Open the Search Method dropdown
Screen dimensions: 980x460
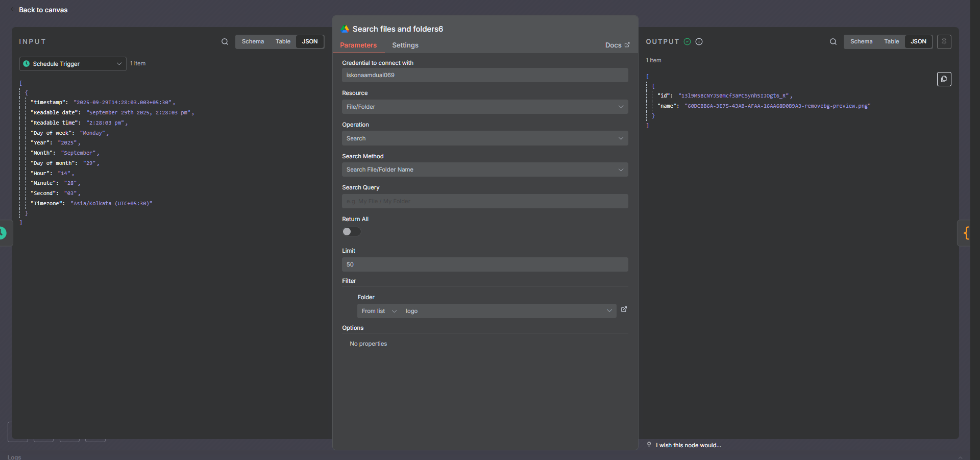[x=484, y=169]
